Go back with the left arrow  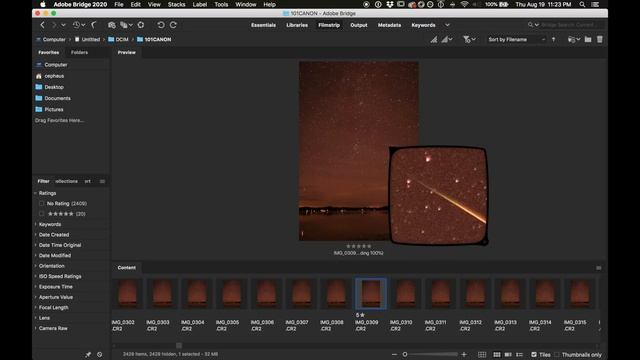pos(42,25)
